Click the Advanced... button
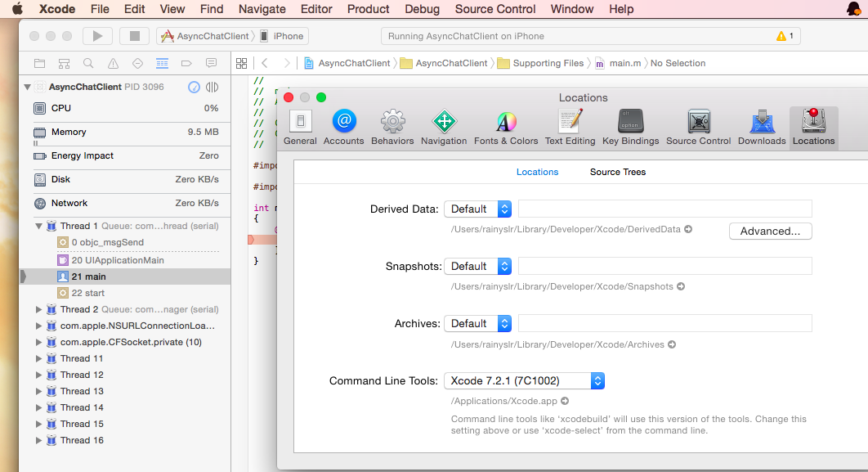 [x=771, y=231]
